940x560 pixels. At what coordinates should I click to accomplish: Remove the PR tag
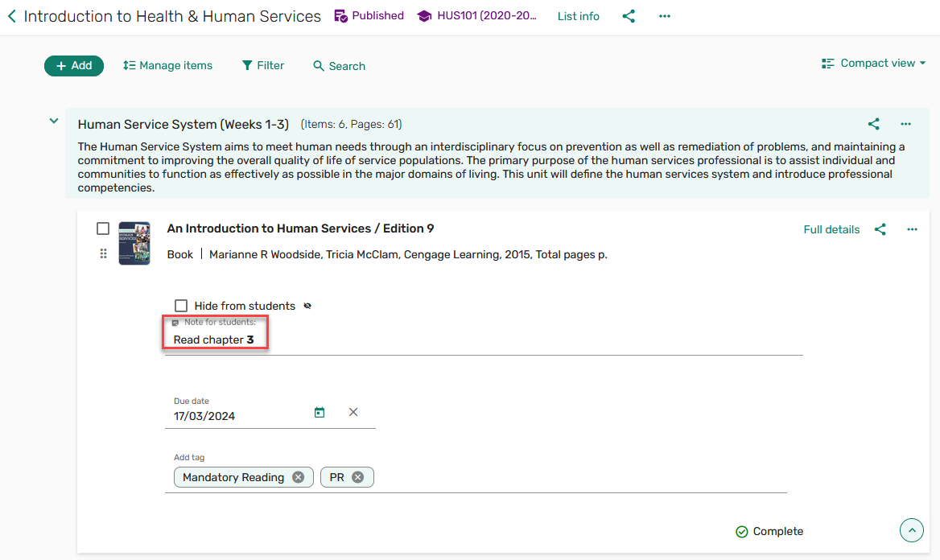click(x=358, y=477)
